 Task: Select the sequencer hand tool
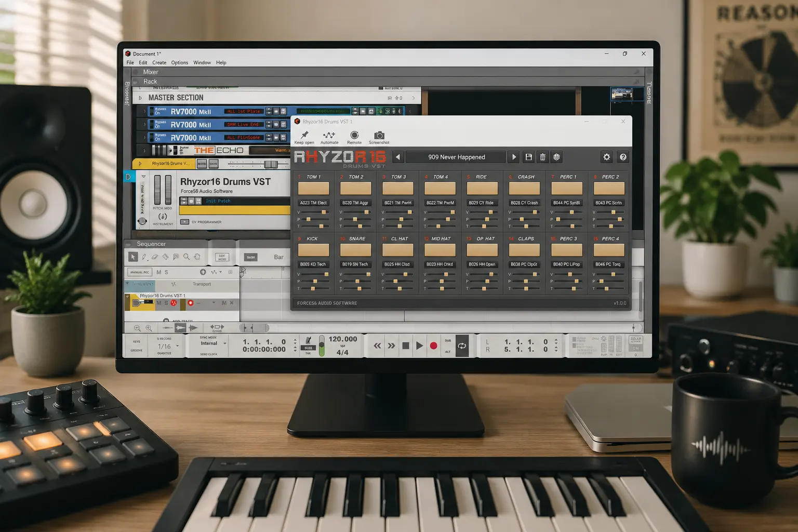coord(197,257)
